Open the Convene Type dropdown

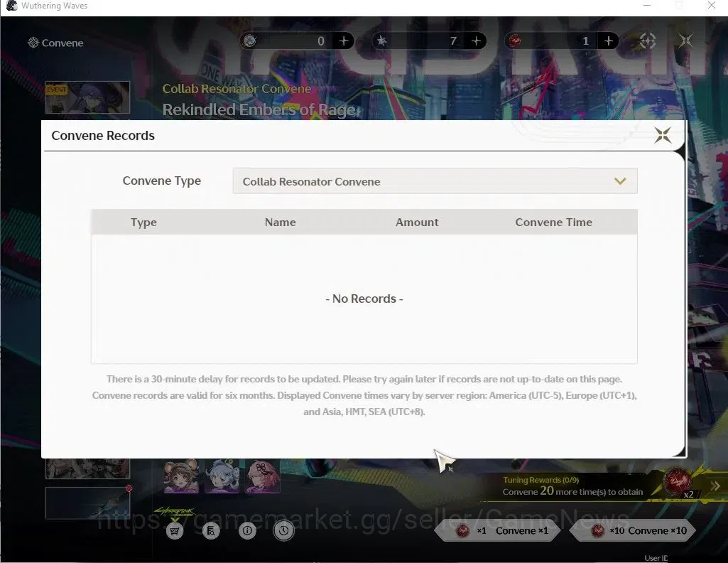tap(435, 181)
